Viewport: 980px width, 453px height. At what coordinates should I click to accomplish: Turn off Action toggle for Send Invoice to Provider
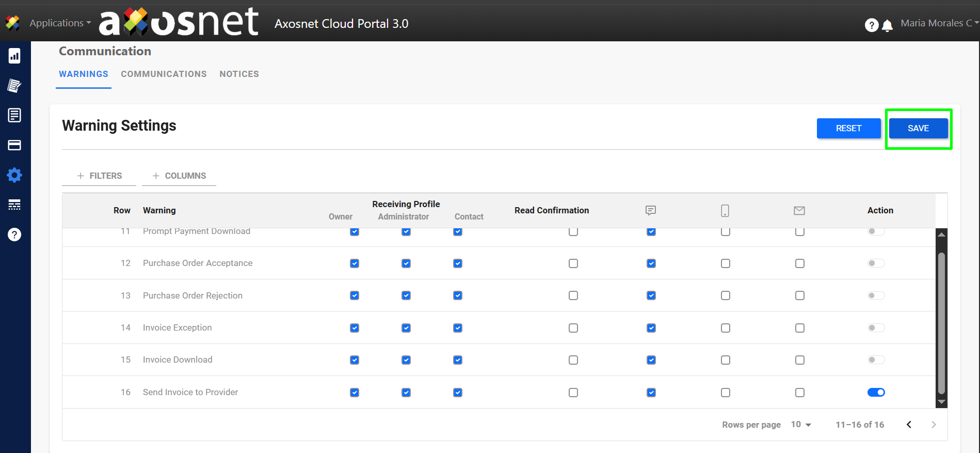click(876, 393)
